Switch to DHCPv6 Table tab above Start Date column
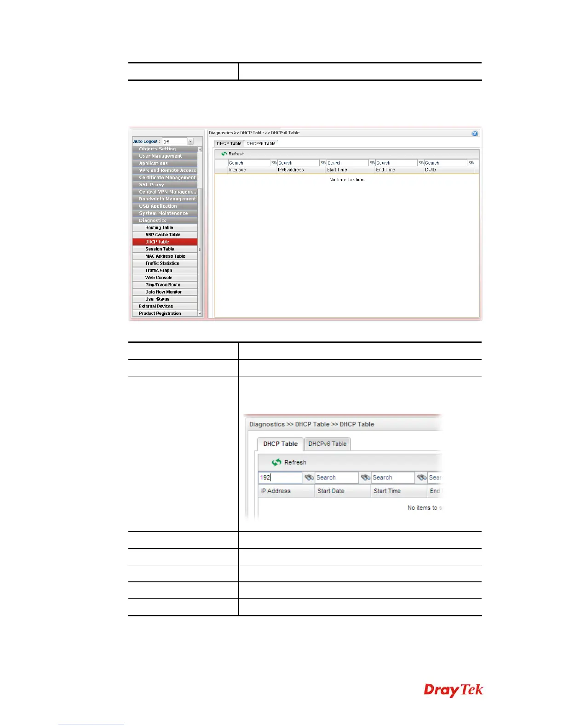Viewport: 563px width, 728px height. point(327,444)
